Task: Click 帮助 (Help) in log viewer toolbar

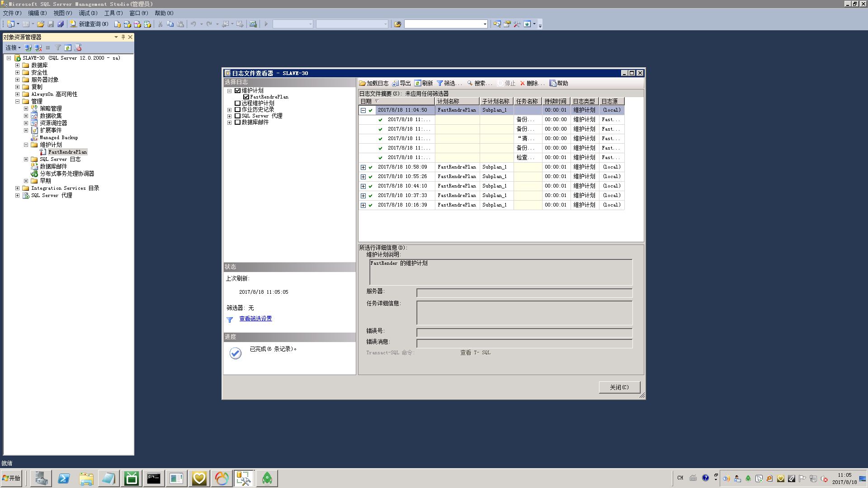Action: point(559,83)
